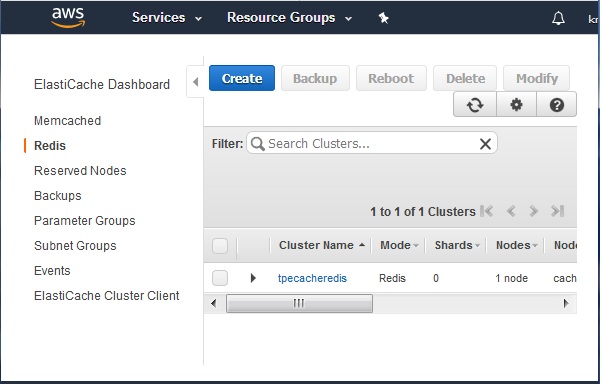
Task: Click the magnifier icon in filter box
Action: click(257, 144)
